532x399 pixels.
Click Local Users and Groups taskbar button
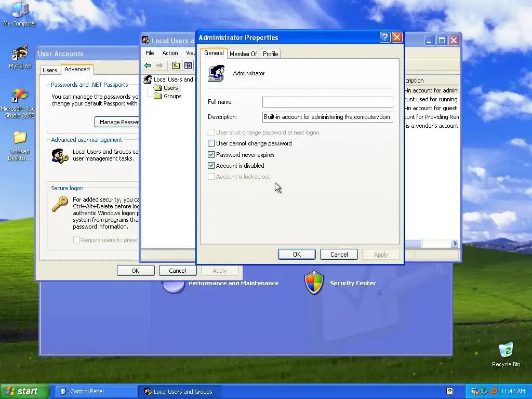(x=179, y=392)
